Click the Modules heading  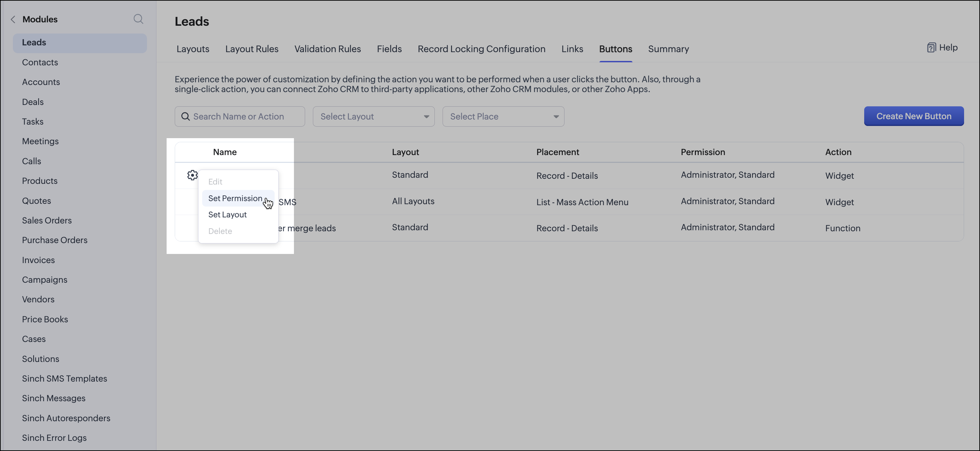40,19
